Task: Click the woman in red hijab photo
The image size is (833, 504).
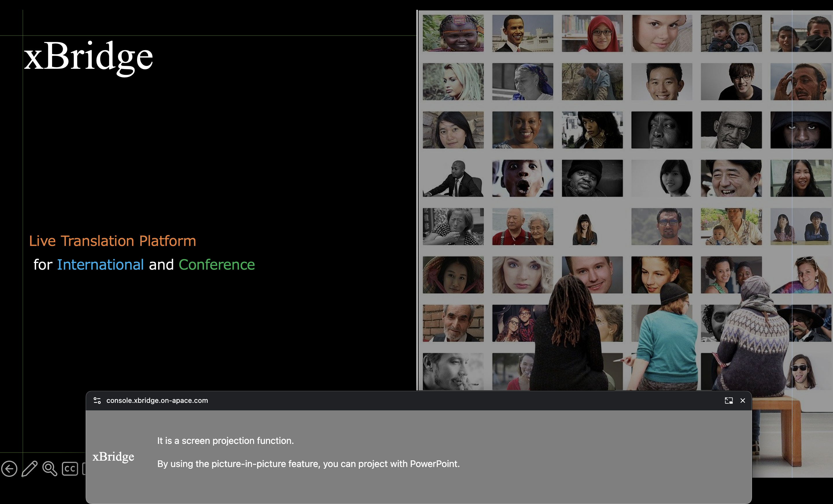Action: (x=592, y=33)
